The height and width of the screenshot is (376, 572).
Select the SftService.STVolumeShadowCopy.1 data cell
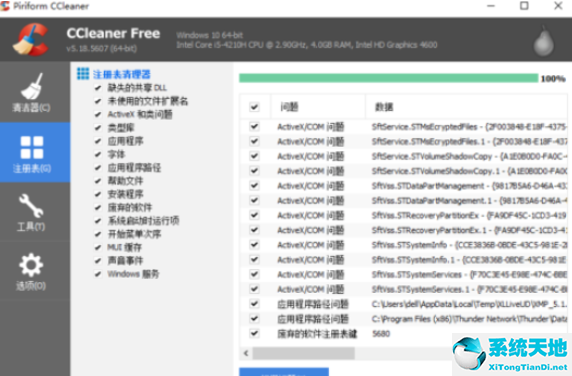pyautogui.click(x=469, y=171)
